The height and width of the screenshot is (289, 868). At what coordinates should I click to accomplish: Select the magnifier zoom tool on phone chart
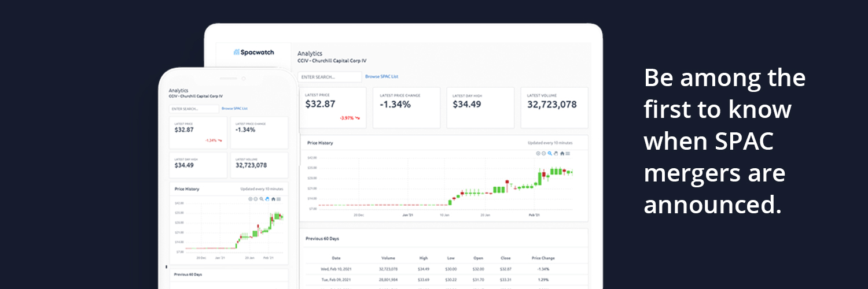pyautogui.click(x=262, y=199)
